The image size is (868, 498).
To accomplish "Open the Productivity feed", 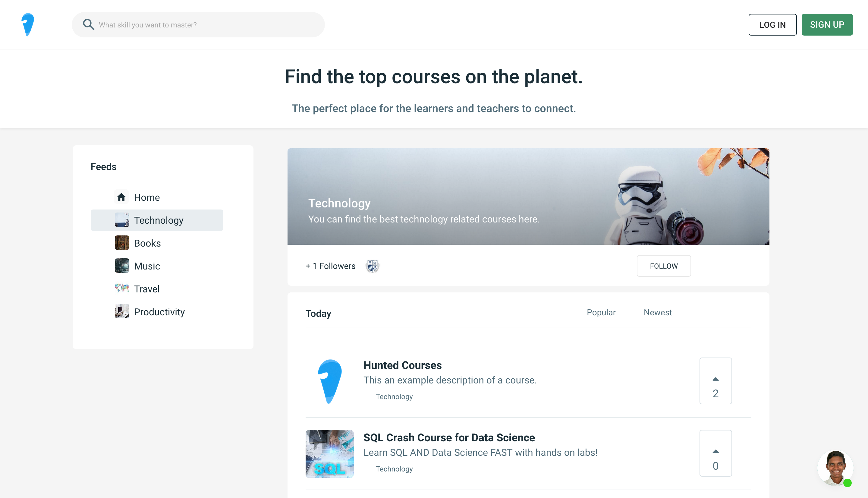I will click(159, 312).
